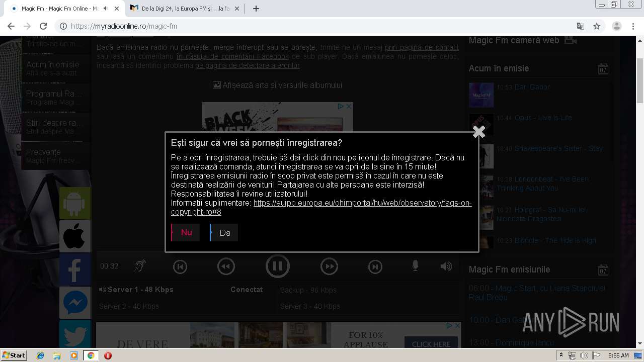Switch to the Digi 24 browser tab
Screen dimensions: 644x362
185,9
